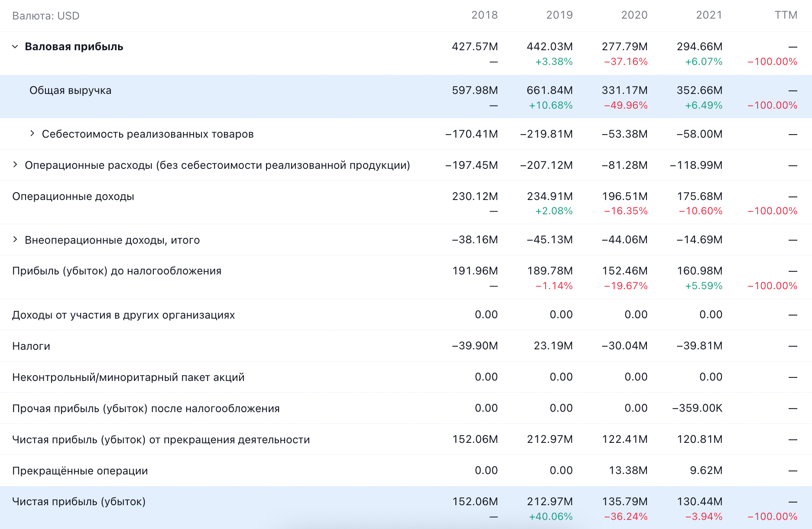The height and width of the screenshot is (529, 812).
Task: Click revenue change −49.96%
Action: [626, 105]
